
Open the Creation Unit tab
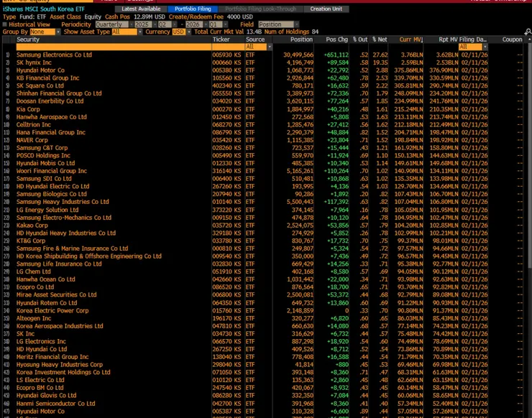326,9
